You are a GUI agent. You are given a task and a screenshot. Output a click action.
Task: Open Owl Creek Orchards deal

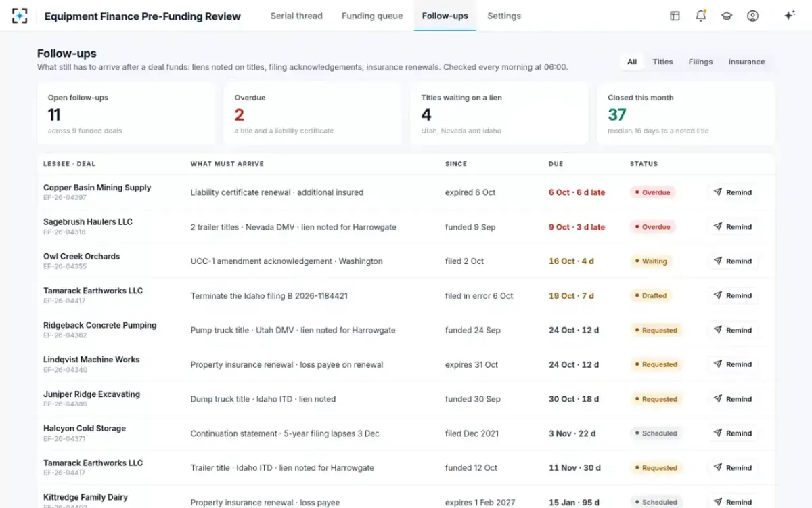(82, 256)
